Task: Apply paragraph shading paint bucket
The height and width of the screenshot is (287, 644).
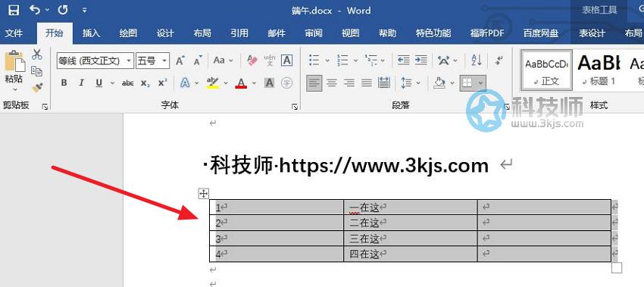Action: (x=439, y=83)
